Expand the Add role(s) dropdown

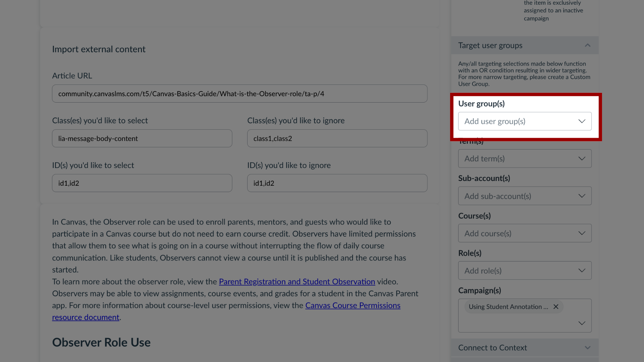point(524,270)
